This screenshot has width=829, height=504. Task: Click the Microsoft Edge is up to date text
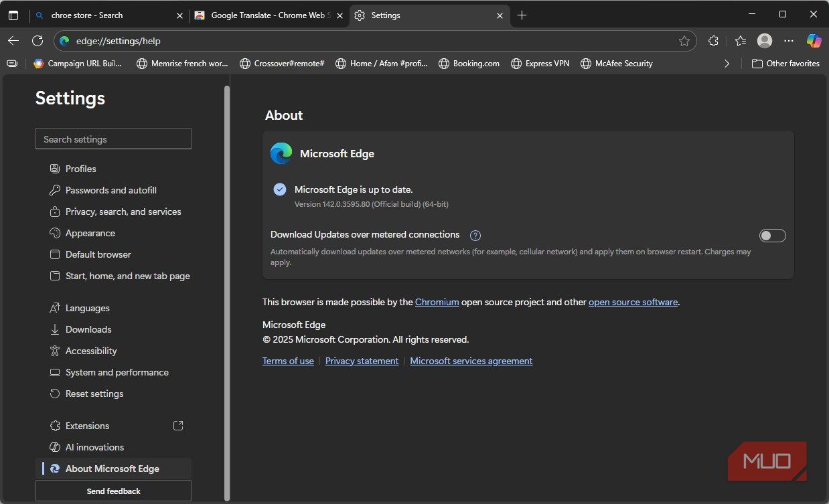click(354, 189)
